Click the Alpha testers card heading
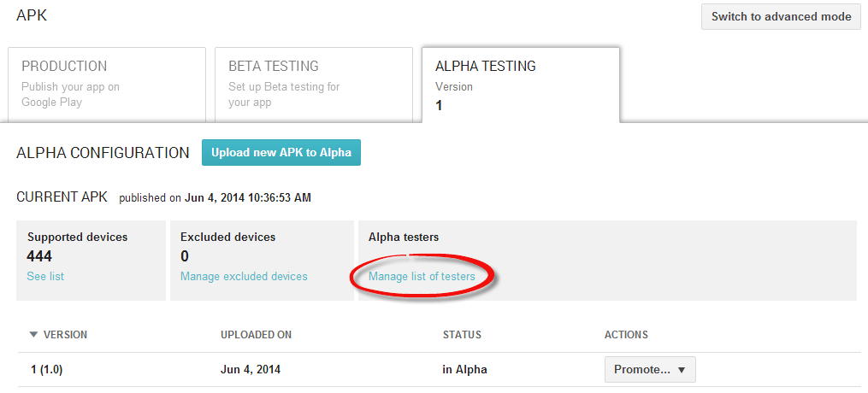 [x=404, y=237]
